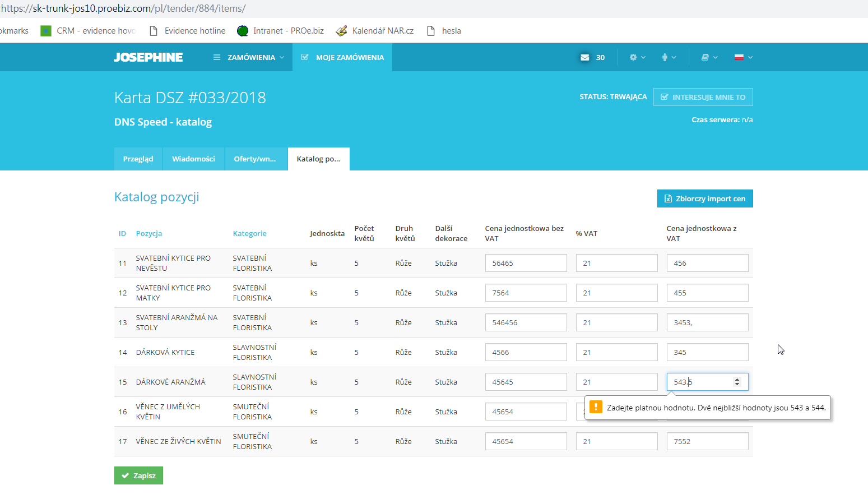The height and width of the screenshot is (499, 868).
Task: Open the messages envelope icon
Action: click(585, 57)
